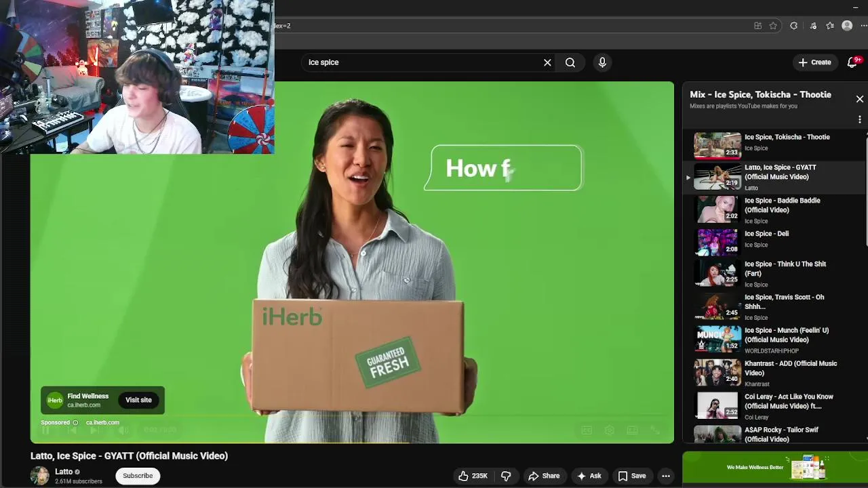The image size is (868, 488).
Task: Clear the 'ice spice' search text
Action: point(547,62)
